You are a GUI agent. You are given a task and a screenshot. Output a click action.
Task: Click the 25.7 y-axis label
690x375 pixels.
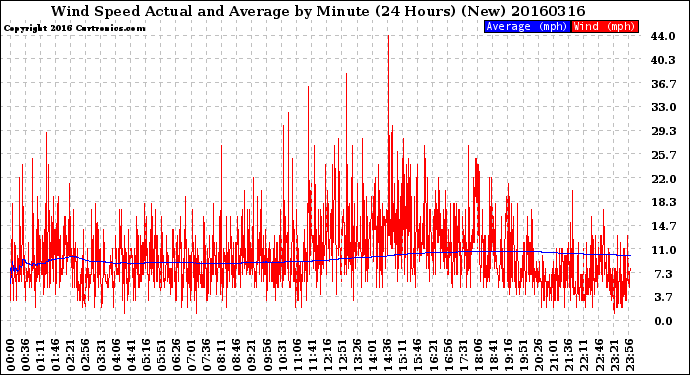(x=663, y=155)
